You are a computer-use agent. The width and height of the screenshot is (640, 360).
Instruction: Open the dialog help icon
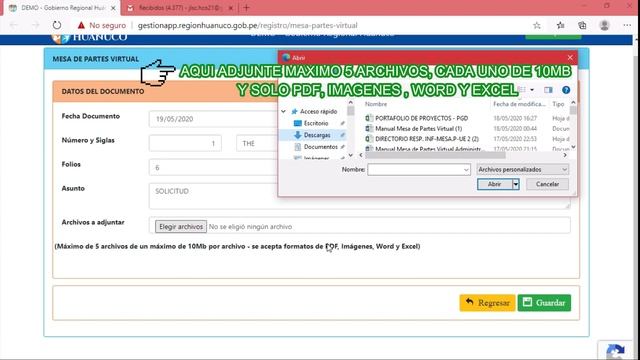(x=566, y=90)
